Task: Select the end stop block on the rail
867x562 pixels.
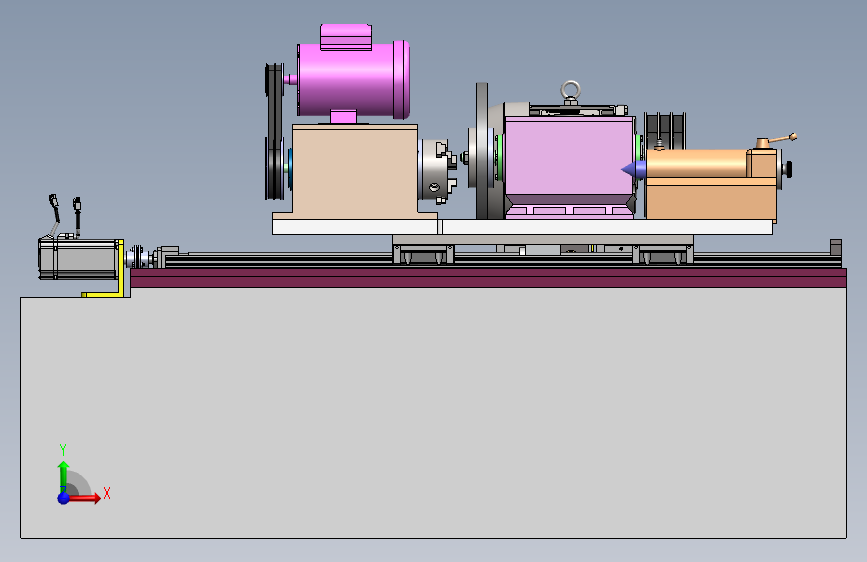Action: [x=836, y=247]
